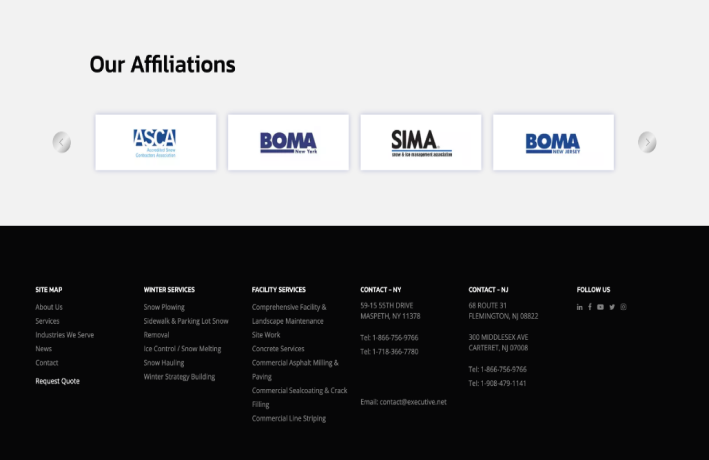
Task: Select the ASCA affiliation logo
Action: pos(155,142)
